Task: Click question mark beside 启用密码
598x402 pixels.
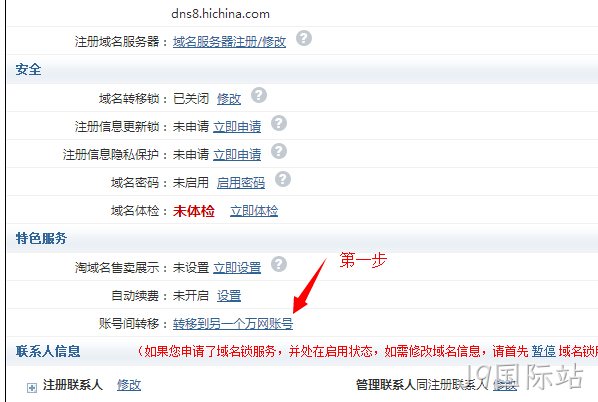Action: 283,179
